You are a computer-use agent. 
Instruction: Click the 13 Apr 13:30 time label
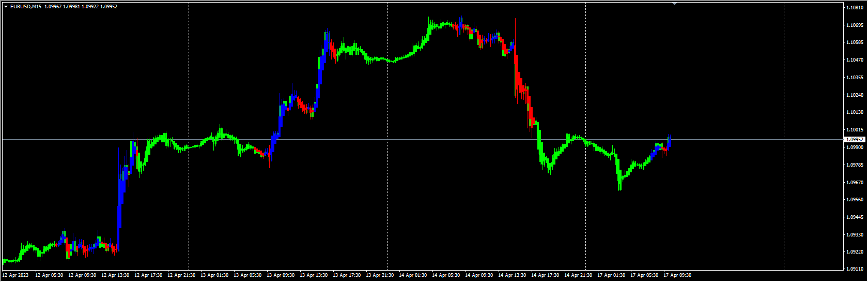[314, 275]
